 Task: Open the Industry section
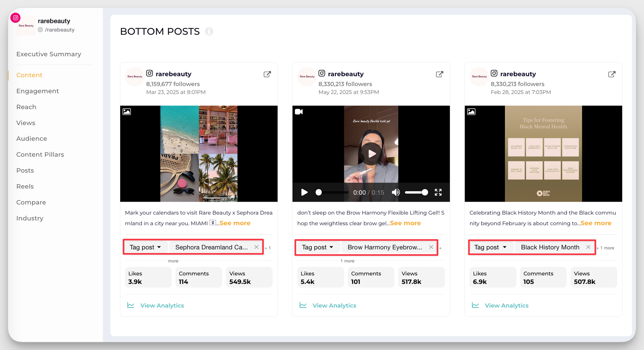tap(30, 218)
